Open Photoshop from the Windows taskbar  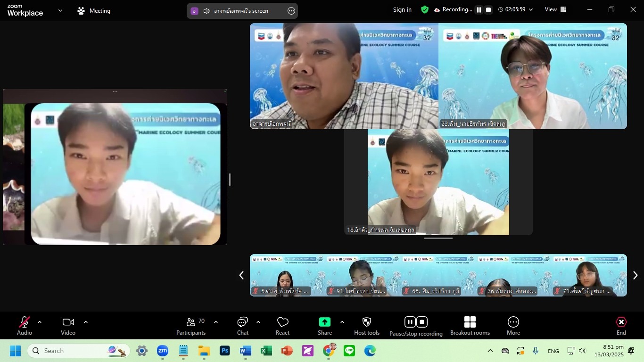(225, 351)
